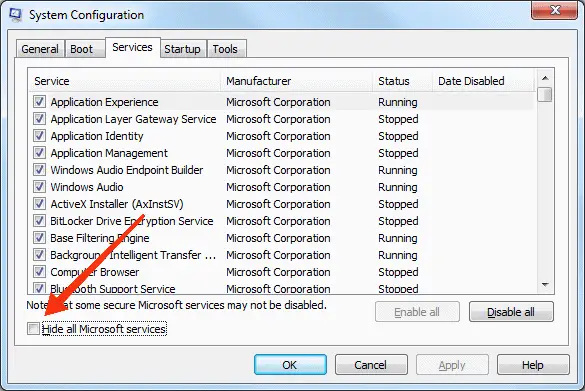Select Windows Audio Endpoint Builder text
Image resolution: width=585 pixels, height=391 pixels.
[127, 170]
